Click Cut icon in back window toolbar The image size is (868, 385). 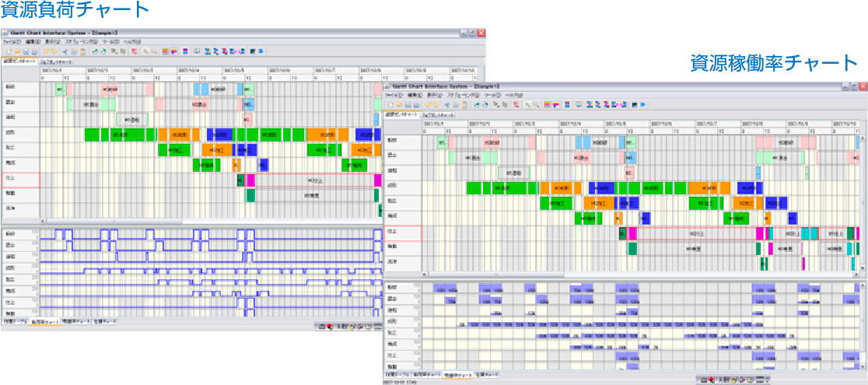coord(65,51)
